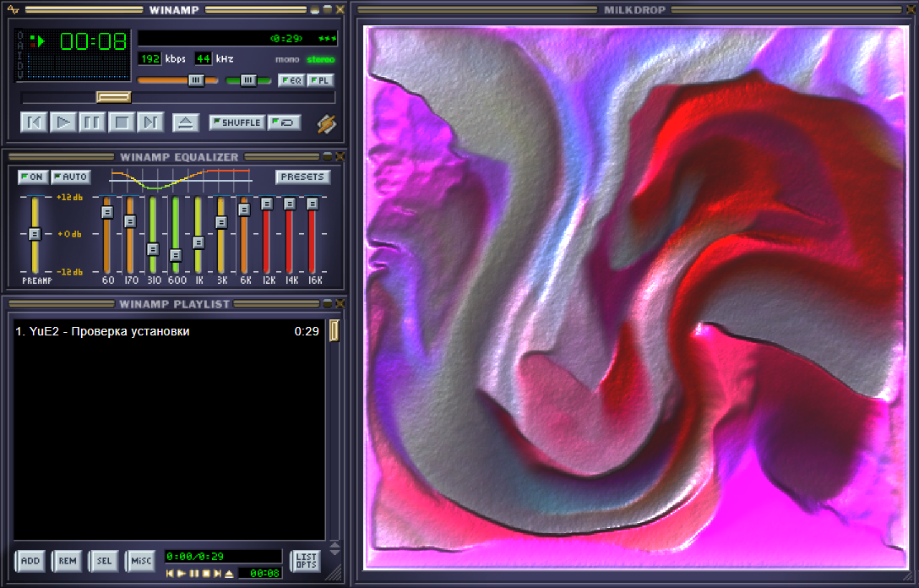Toggle the equalizer window with EQ button

pos(291,80)
